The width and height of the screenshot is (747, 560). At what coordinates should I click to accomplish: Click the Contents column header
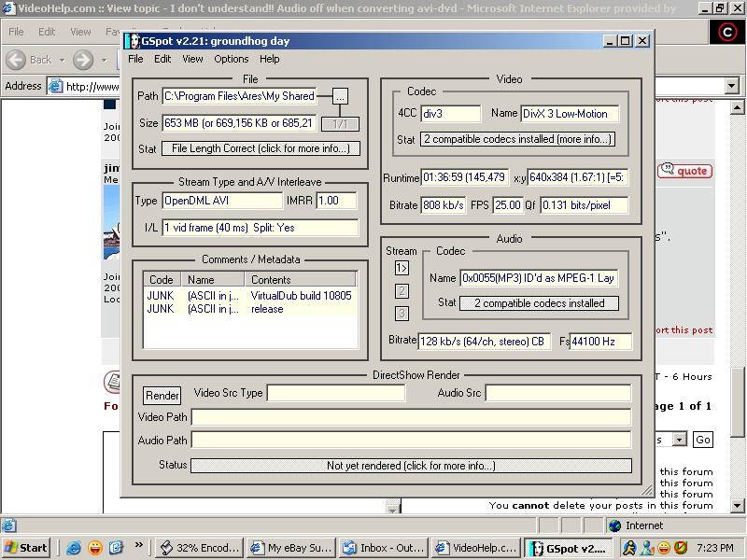click(300, 279)
